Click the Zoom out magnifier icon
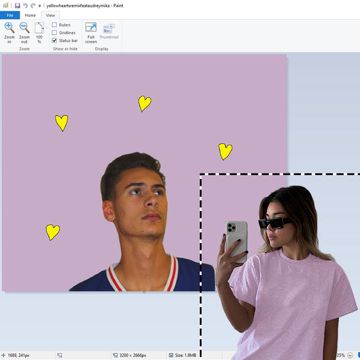 (x=24, y=28)
